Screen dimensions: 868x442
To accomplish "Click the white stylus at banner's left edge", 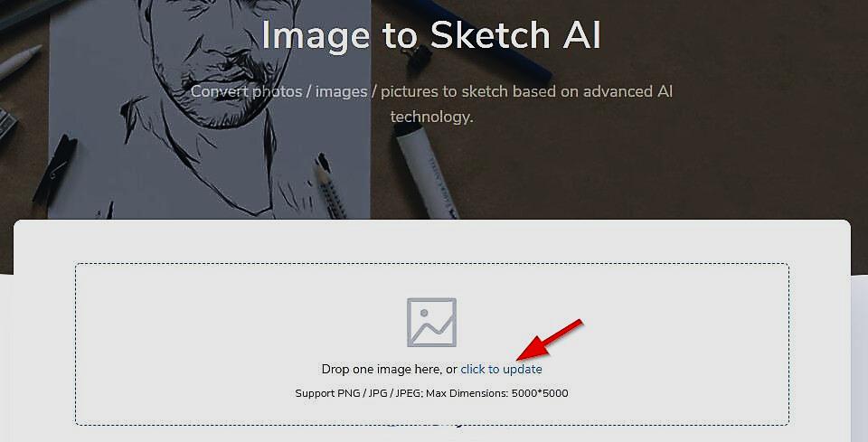I will tap(19, 62).
